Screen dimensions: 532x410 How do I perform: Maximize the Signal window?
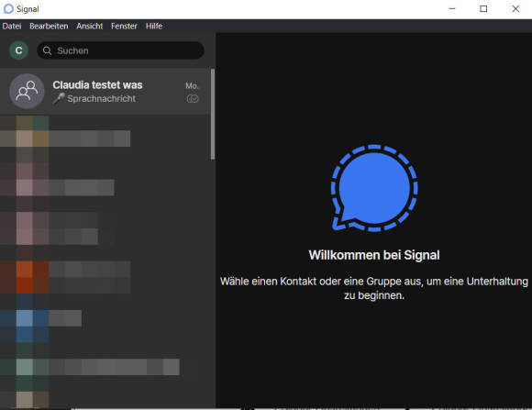[483, 9]
